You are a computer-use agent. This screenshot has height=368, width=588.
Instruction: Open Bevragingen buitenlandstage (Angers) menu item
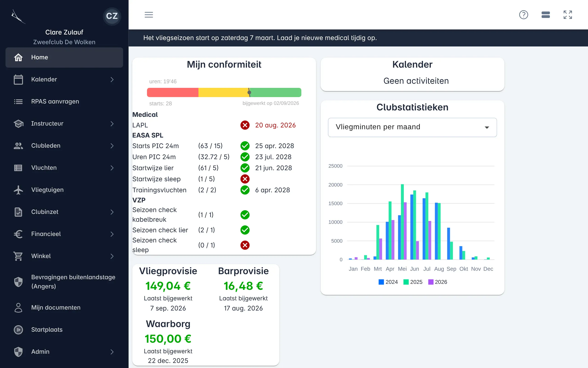64,282
